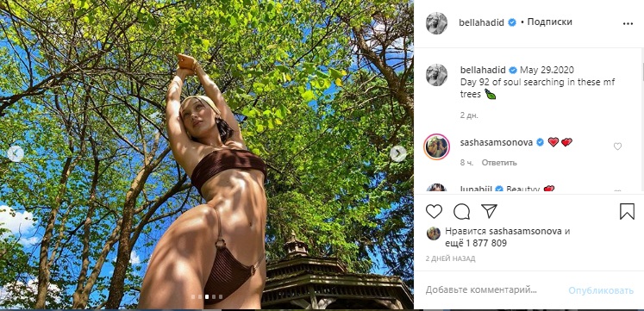Screen dimensions: 644x311
Task: Go to the previous photo in carousel
Action: pyautogui.click(x=16, y=153)
